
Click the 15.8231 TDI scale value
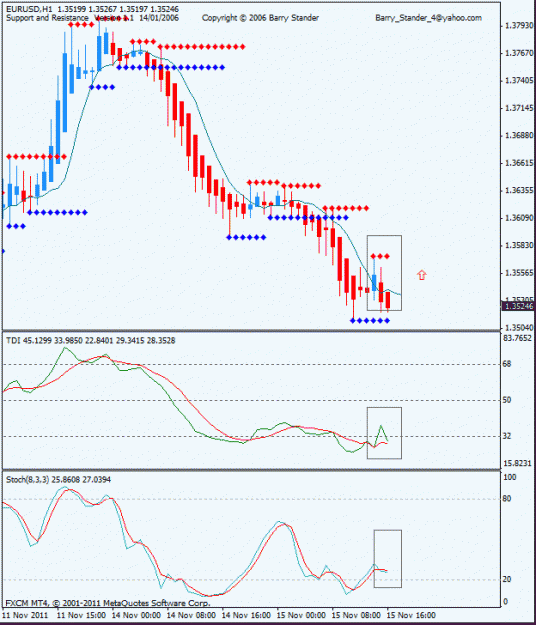[x=517, y=463]
